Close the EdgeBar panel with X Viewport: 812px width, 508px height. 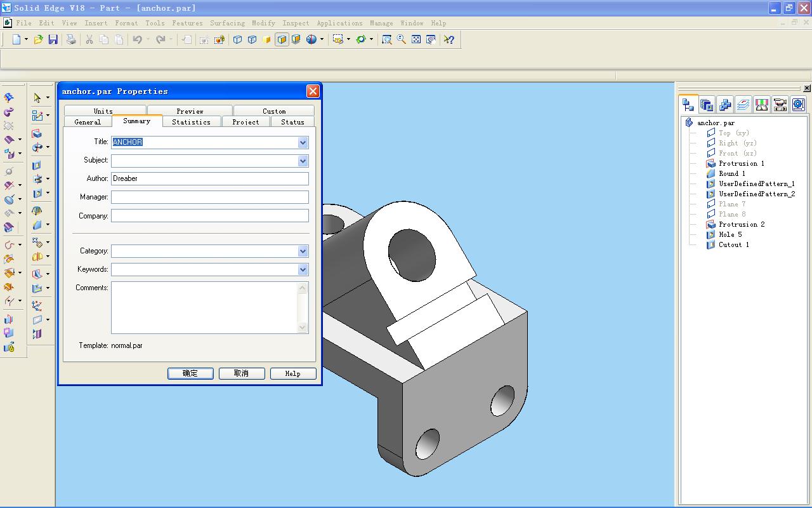[x=806, y=88]
